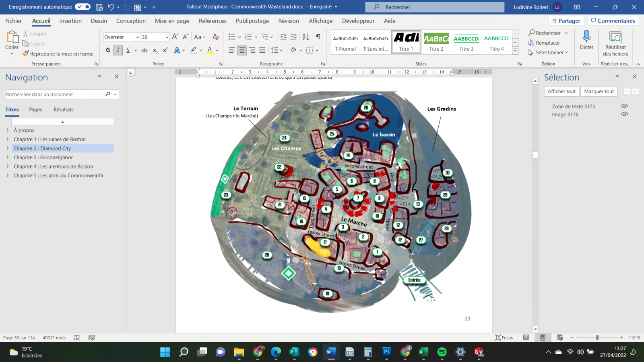This screenshot has width=644, height=362.
Task: Switch to Pages tab in Navigation
Action: click(x=35, y=109)
